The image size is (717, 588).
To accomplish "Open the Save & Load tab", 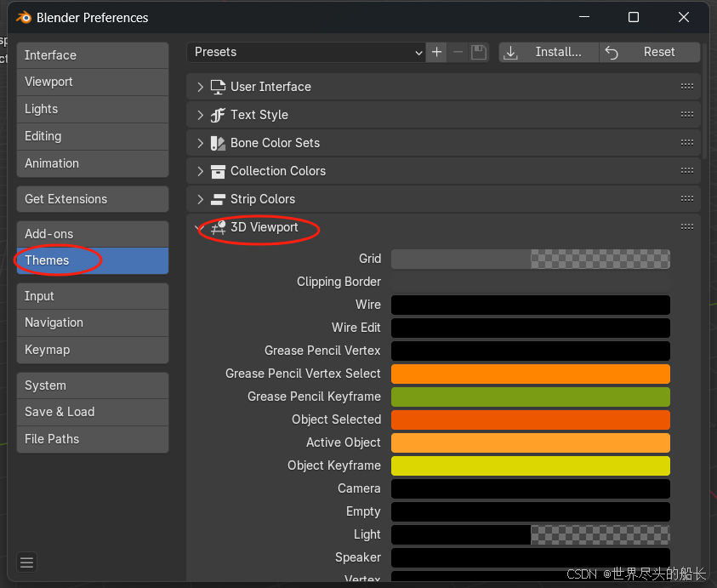I will [x=93, y=413].
